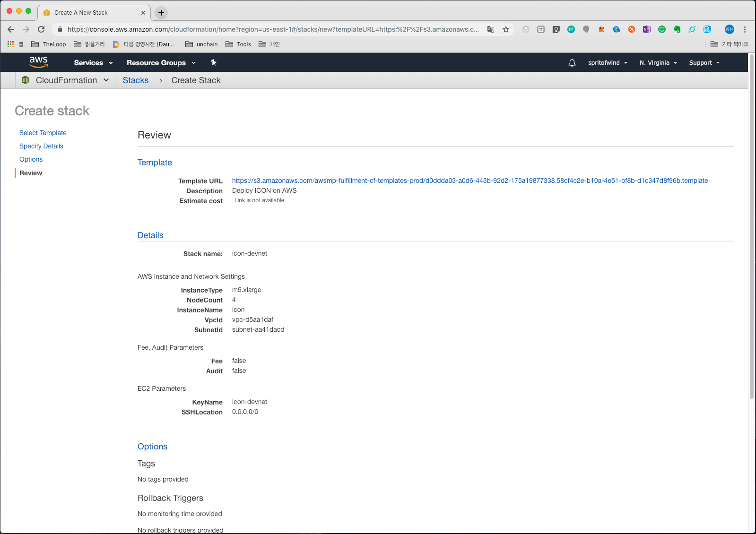
Task: Expand the Services menu
Action: (93, 62)
